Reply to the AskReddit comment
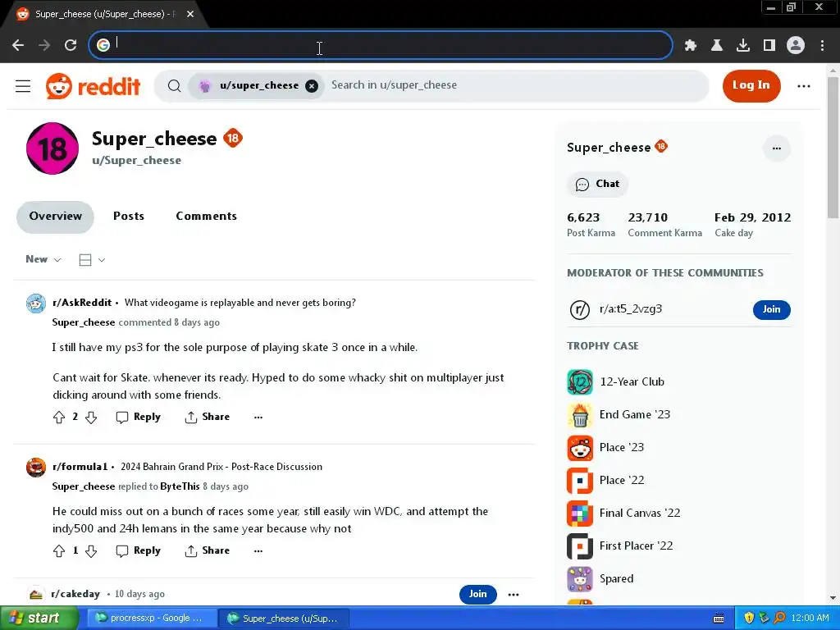The image size is (840, 630). click(x=138, y=418)
